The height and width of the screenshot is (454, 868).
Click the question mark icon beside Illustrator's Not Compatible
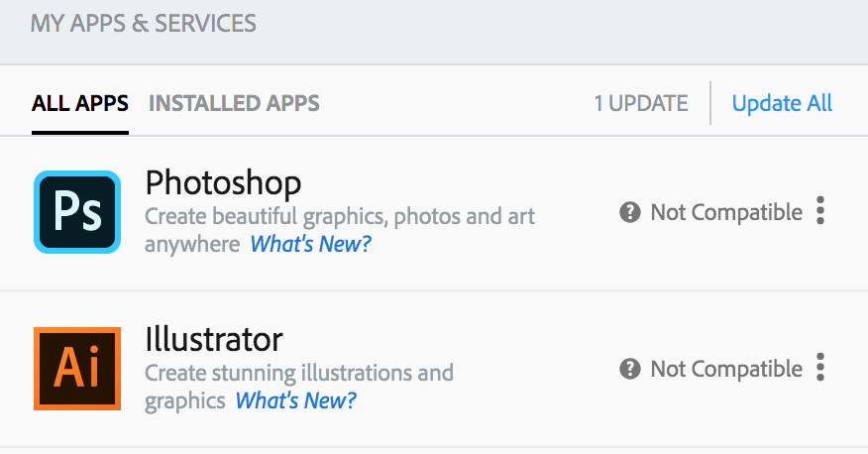[629, 369]
